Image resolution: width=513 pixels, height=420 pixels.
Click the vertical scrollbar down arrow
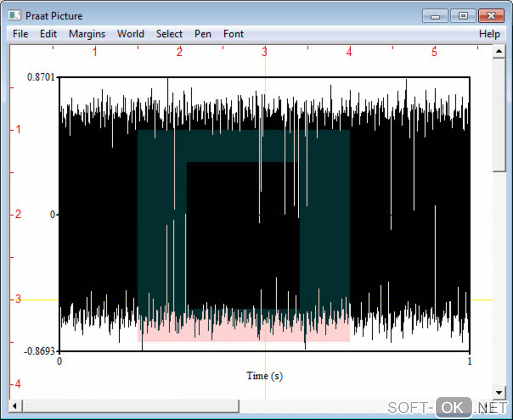[x=499, y=392]
